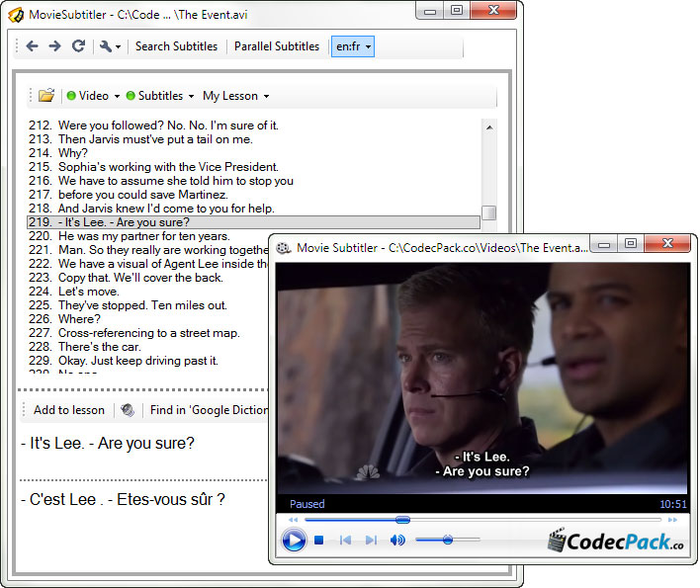
Task: Maximize the Movie Subtitler video player window
Action: coord(631,243)
